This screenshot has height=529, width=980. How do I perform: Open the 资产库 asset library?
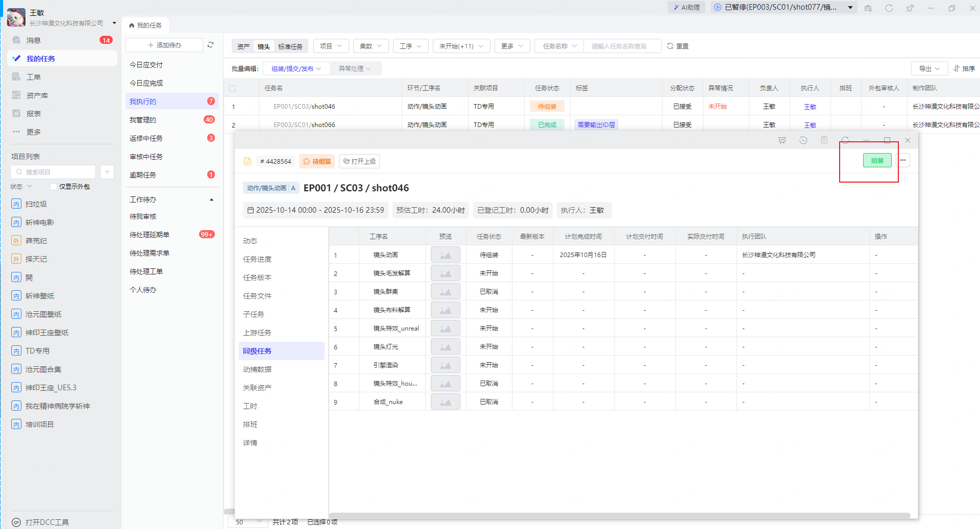[x=37, y=95]
